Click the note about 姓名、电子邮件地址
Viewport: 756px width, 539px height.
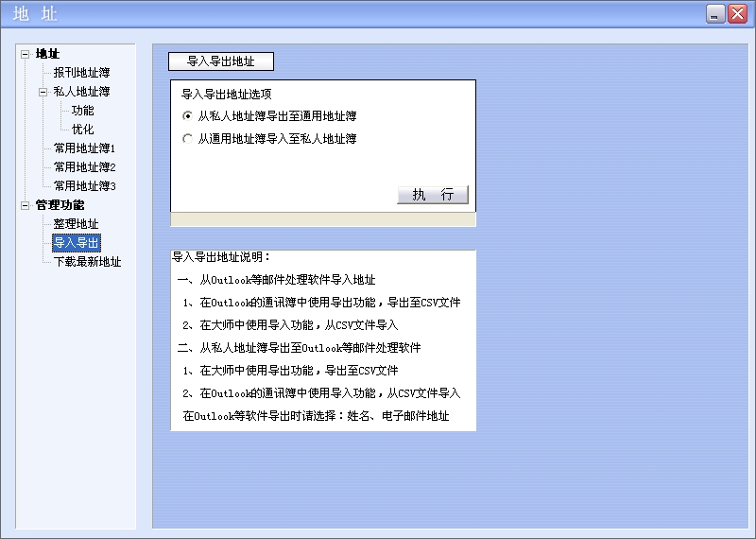pos(316,416)
